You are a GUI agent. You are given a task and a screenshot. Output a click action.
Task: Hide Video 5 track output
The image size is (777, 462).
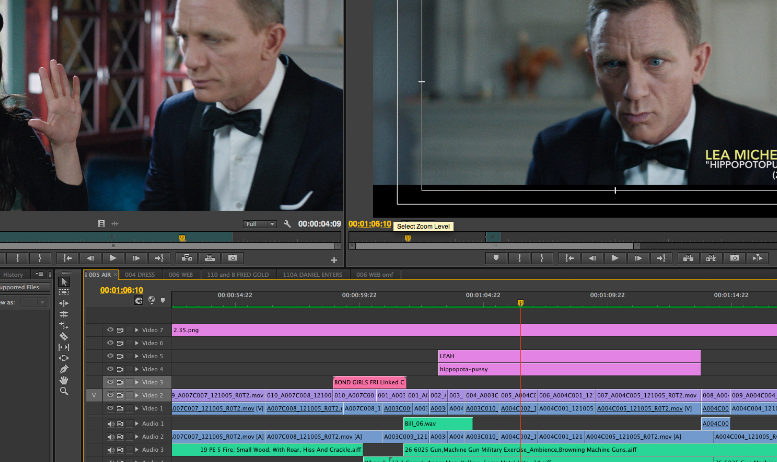(x=110, y=356)
